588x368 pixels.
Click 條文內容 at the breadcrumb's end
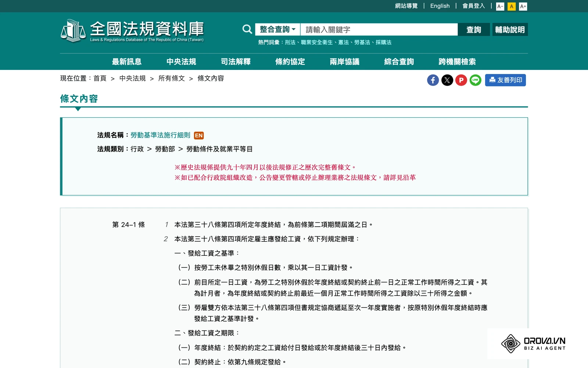click(211, 78)
